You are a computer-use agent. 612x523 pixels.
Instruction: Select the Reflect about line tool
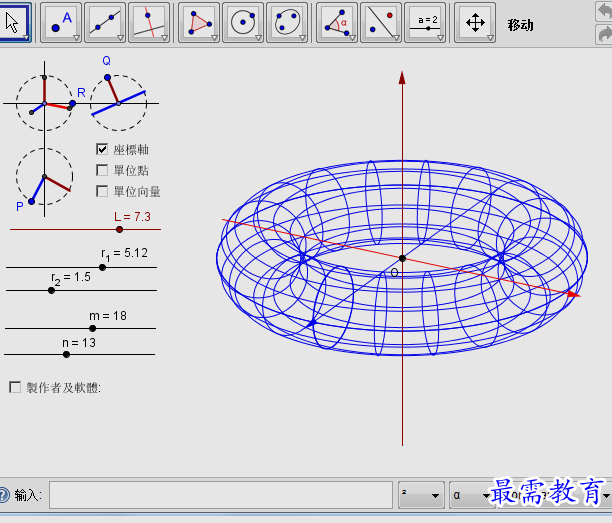(x=382, y=22)
